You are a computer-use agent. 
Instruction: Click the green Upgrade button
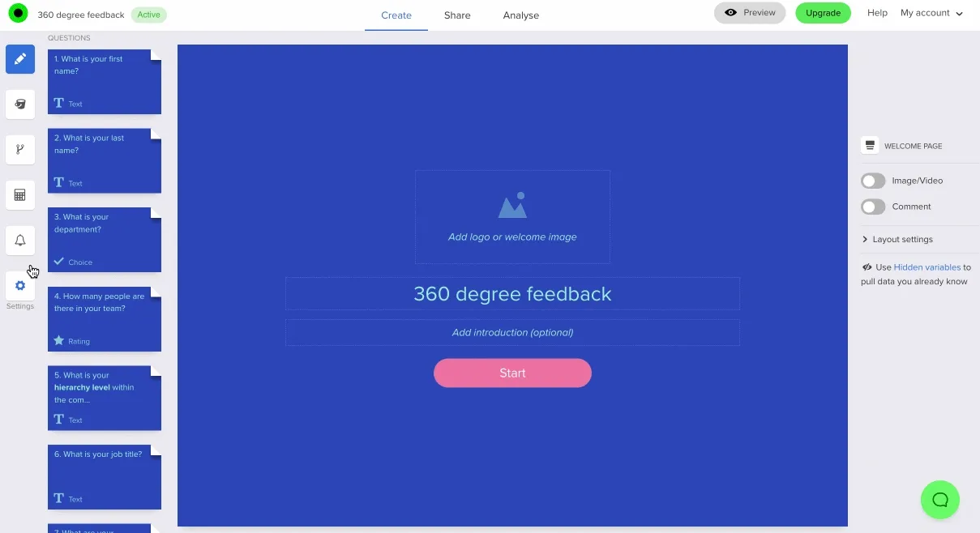click(x=823, y=13)
